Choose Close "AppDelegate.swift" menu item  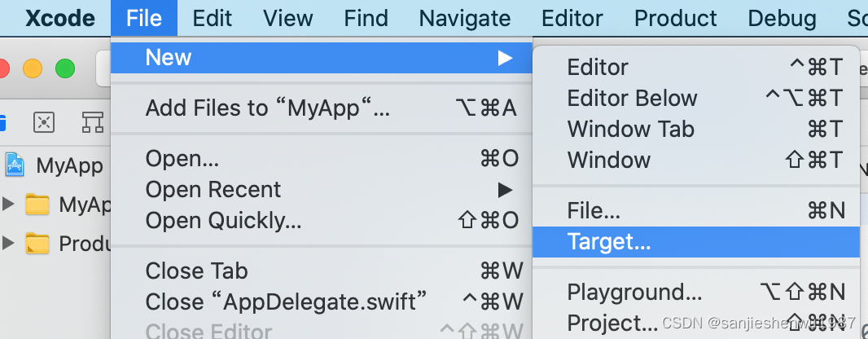[322, 302]
